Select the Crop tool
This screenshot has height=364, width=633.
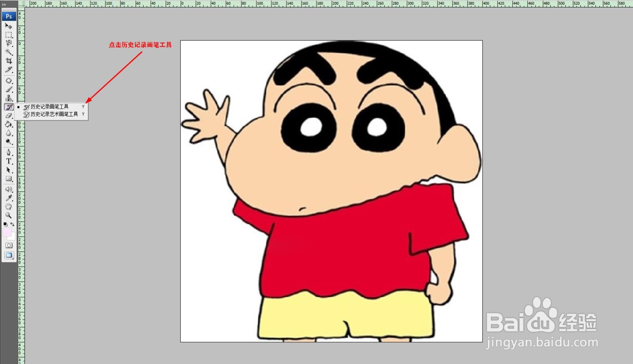pyautogui.click(x=9, y=61)
